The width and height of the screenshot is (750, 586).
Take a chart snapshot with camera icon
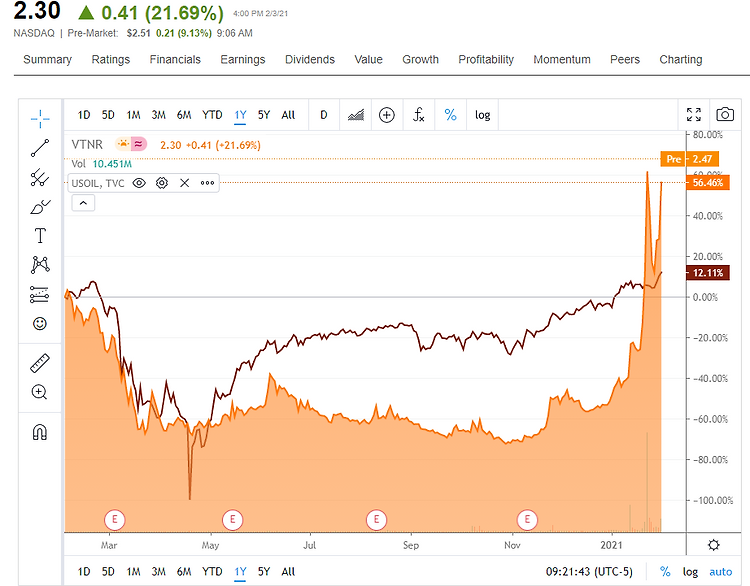(725, 115)
